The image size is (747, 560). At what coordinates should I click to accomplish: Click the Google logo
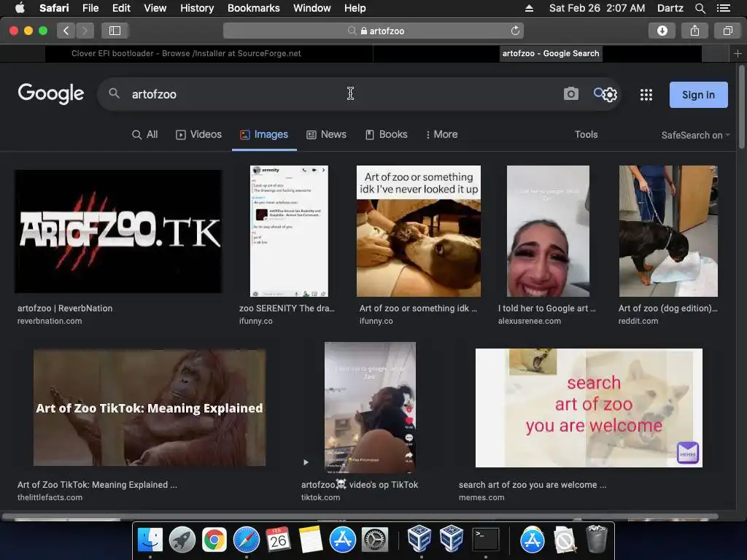point(51,93)
